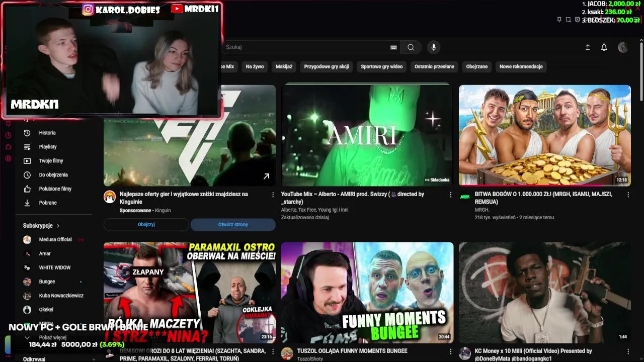Image resolution: width=644 pixels, height=362 pixels.
Task: Open Polubione filmy in the sidebar
Action: coord(54,189)
